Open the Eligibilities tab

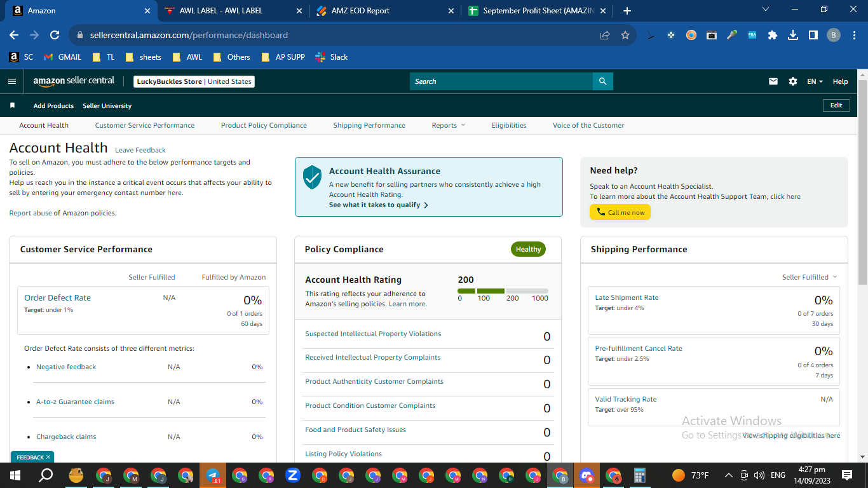[x=509, y=125]
